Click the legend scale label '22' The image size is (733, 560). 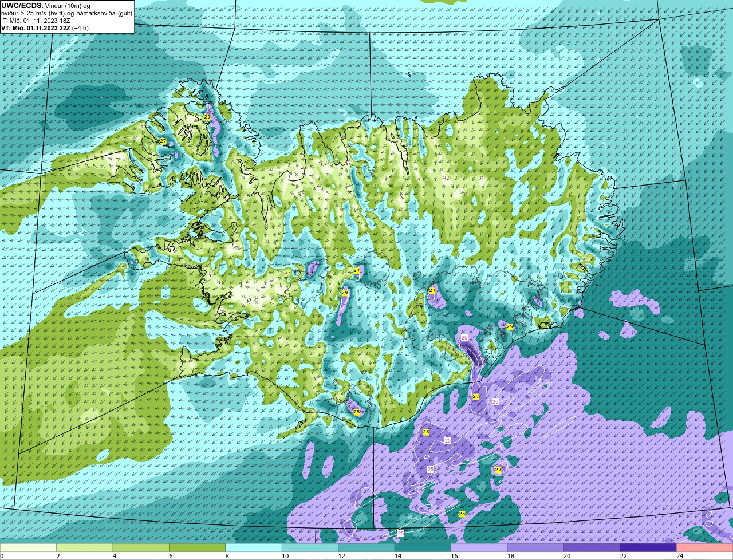point(623,556)
